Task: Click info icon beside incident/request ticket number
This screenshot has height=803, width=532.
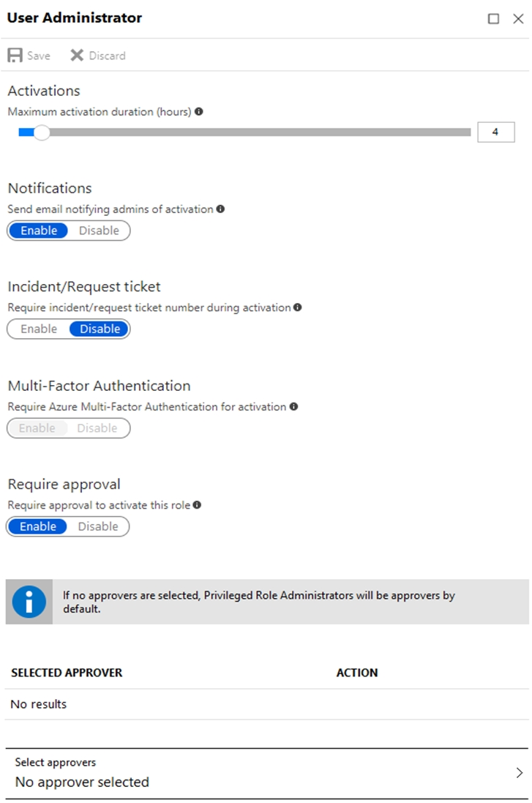Action: [x=298, y=307]
